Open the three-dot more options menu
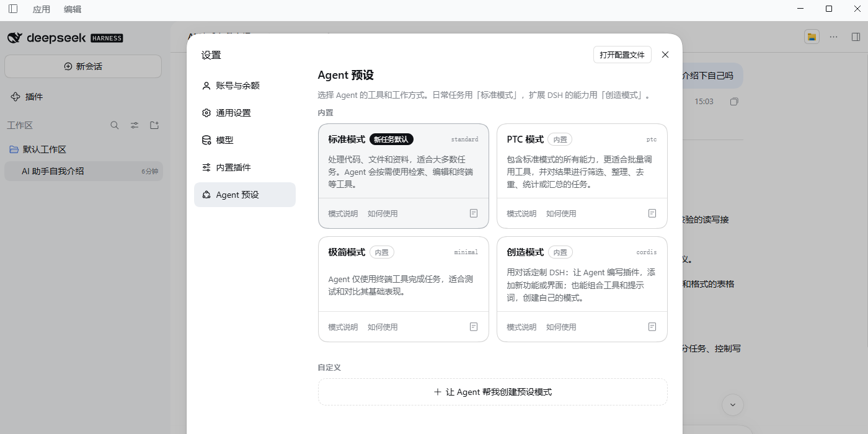868x434 pixels. click(834, 37)
